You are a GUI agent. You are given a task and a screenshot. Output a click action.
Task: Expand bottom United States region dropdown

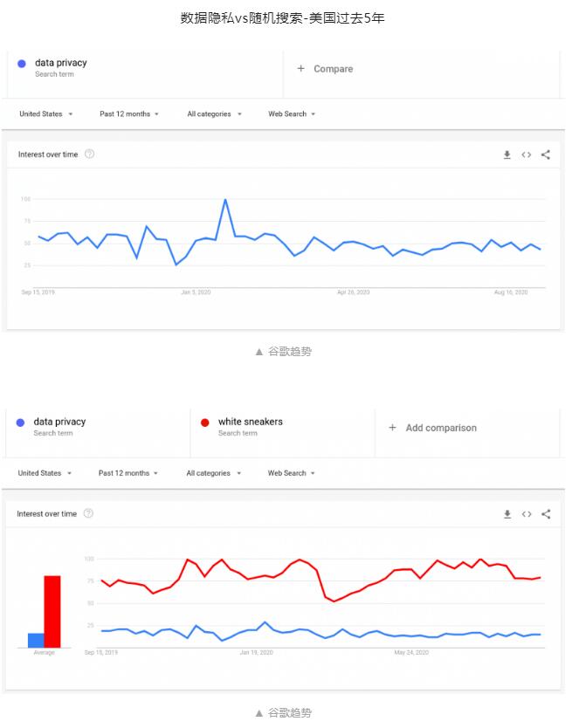click(45, 473)
